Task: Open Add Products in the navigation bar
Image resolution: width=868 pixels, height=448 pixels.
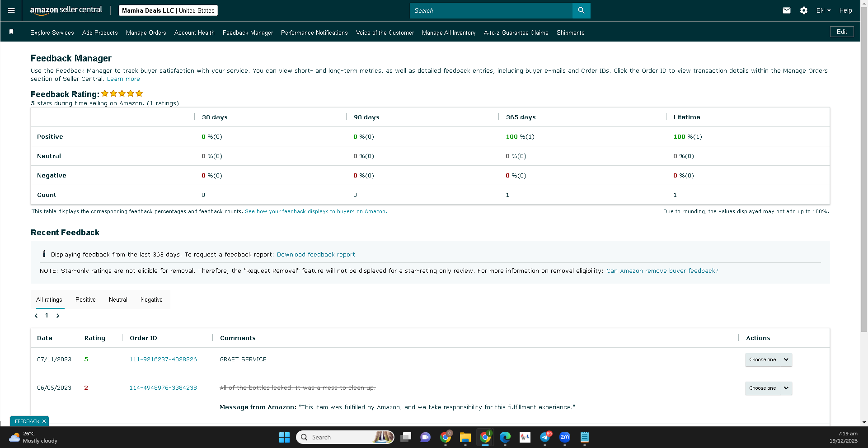Action: coord(100,33)
